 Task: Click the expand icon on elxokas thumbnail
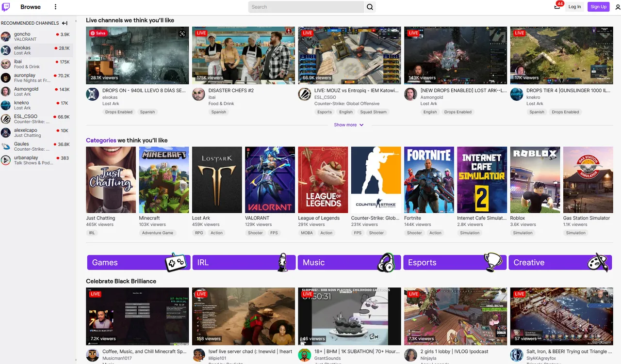(x=182, y=33)
